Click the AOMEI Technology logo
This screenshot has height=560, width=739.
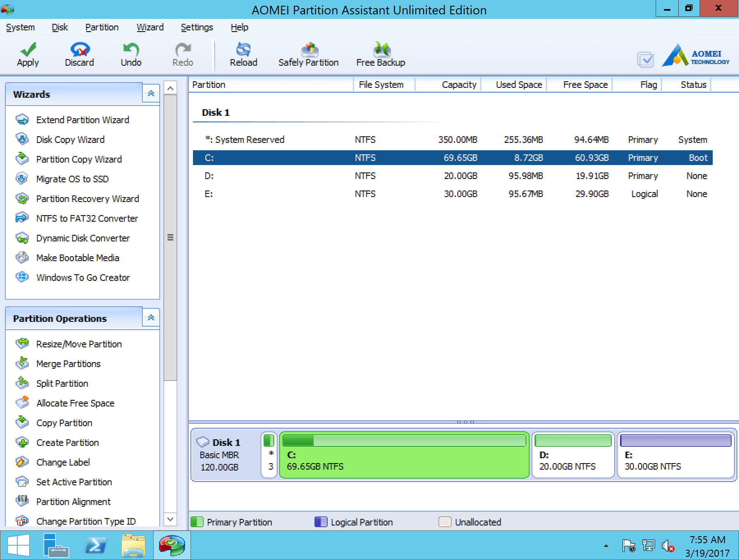click(695, 56)
